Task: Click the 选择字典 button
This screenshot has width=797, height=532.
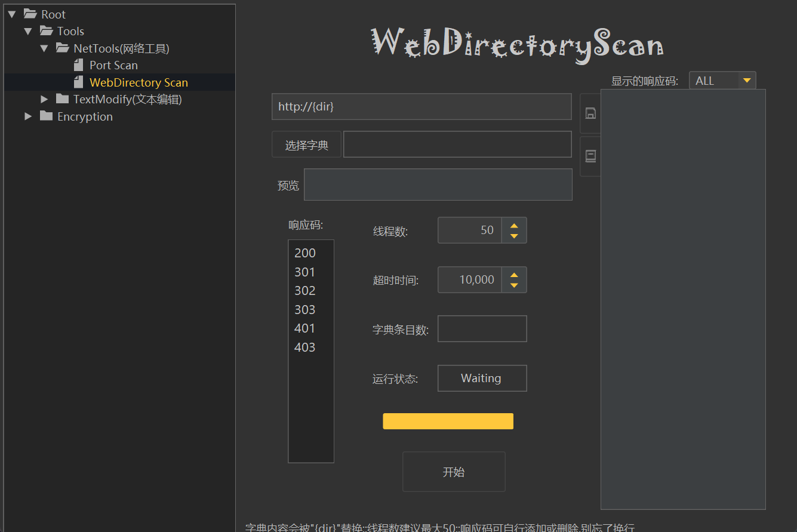Action: coord(306,145)
